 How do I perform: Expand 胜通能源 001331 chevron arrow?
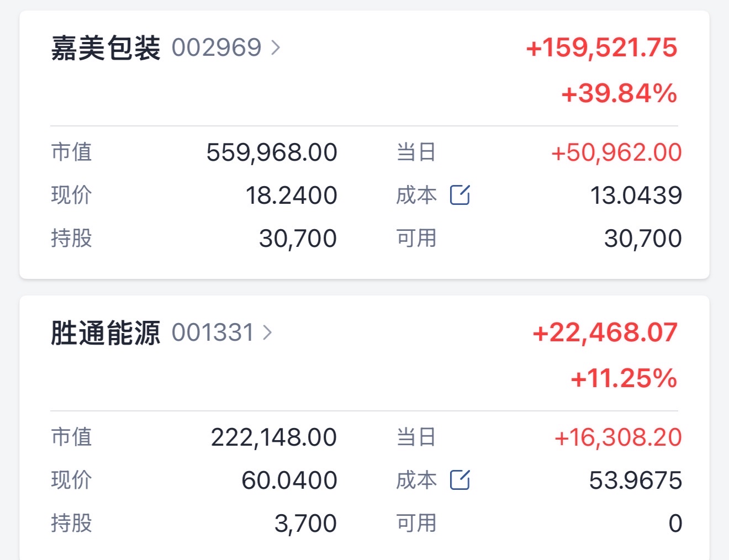[x=268, y=332]
